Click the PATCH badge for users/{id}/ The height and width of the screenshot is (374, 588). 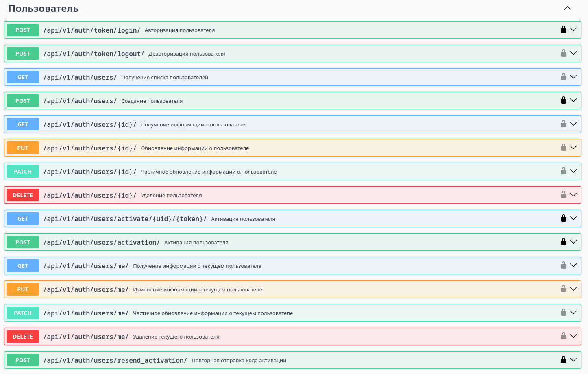(x=23, y=172)
